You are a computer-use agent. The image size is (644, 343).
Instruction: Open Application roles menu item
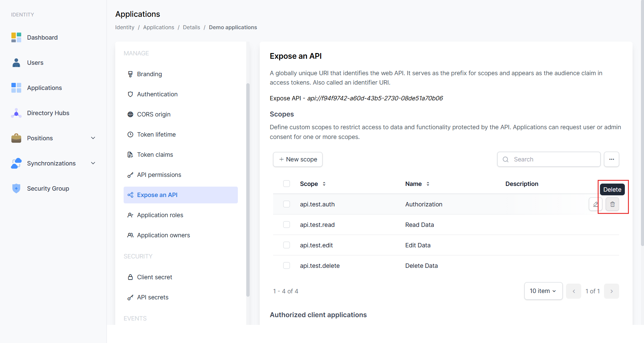[181, 215]
